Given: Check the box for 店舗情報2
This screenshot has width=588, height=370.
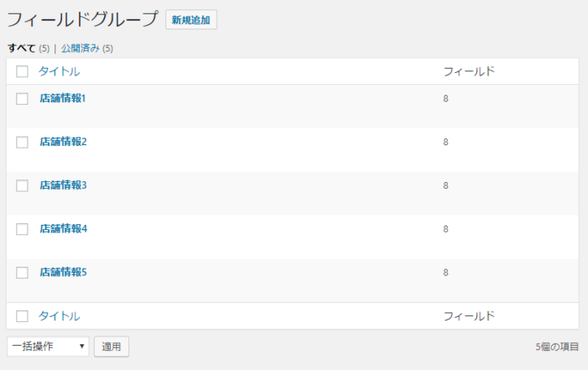Looking at the screenshot, I should pos(23,142).
